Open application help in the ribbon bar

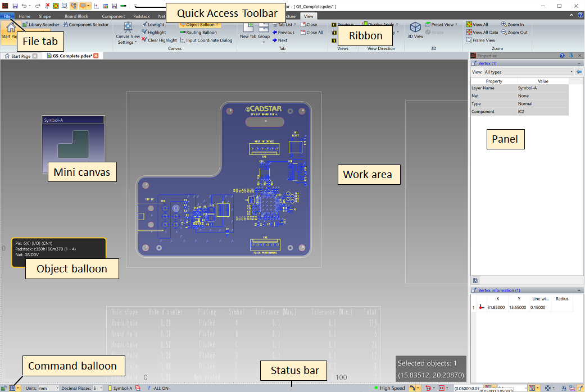click(581, 15)
